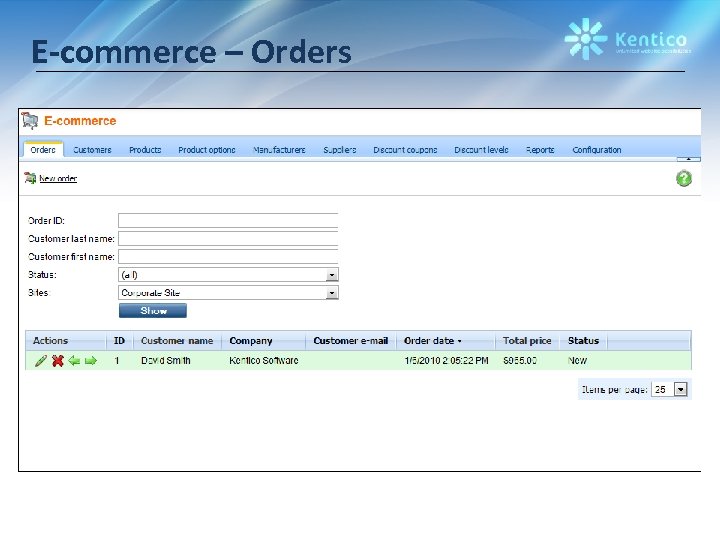Viewport: 720px width, 540px height.
Task: Click the New status cell
Action: [x=577, y=361]
